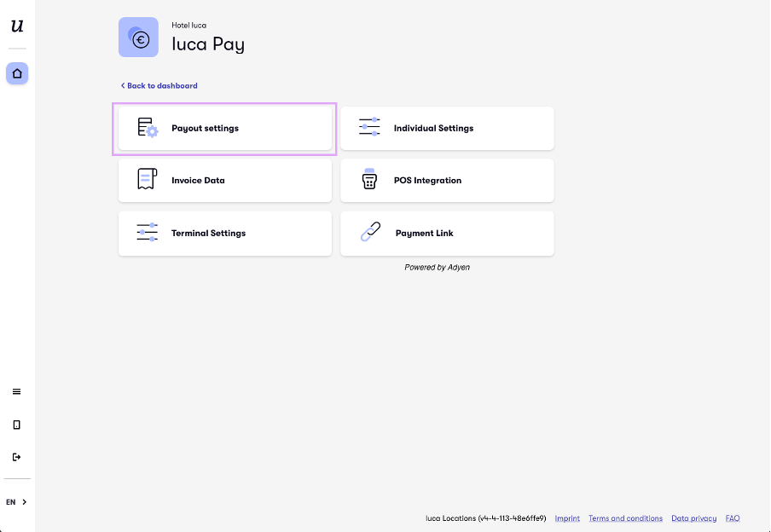Expand the EN language selector
The image size is (771, 532).
(x=17, y=502)
